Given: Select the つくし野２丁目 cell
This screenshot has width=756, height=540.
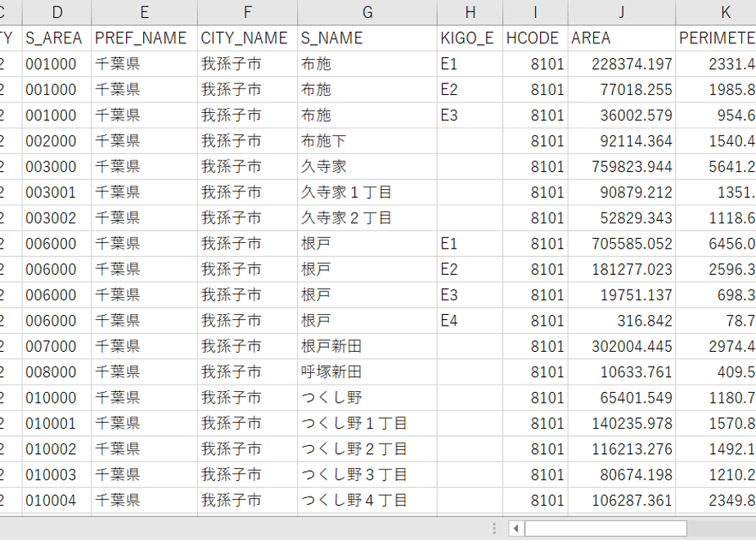Looking at the screenshot, I should pos(367,449).
